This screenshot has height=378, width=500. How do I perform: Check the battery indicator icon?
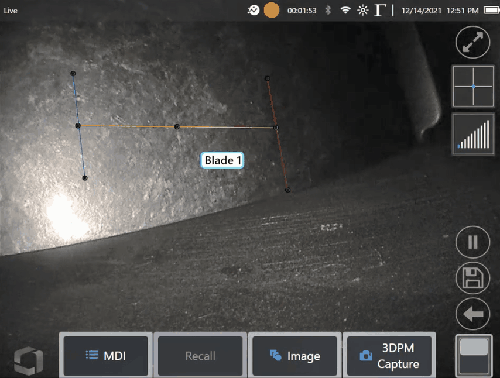click(x=492, y=10)
